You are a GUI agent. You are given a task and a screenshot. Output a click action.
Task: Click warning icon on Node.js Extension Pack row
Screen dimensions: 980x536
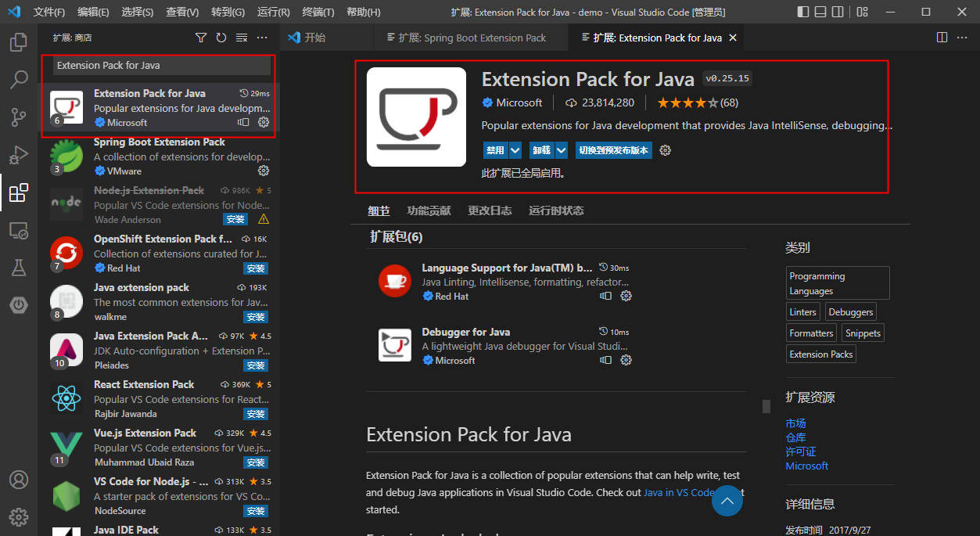(264, 219)
